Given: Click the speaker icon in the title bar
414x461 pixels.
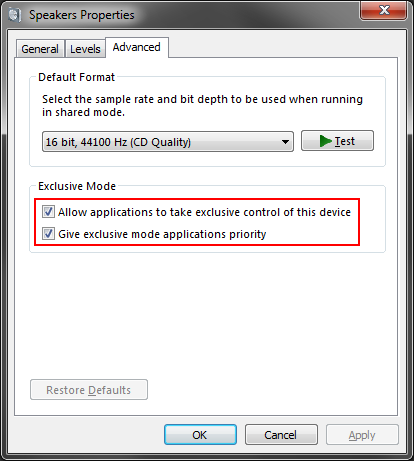Looking at the screenshot, I should pyautogui.click(x=15, y=15).
